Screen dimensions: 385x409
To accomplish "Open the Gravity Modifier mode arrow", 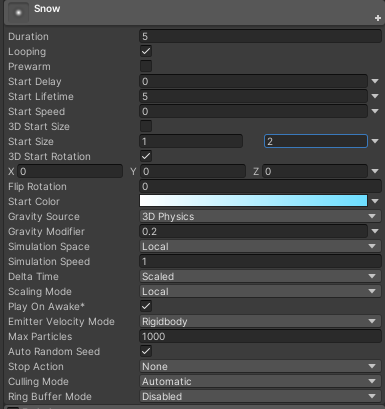I will click(x=375, y=231).
